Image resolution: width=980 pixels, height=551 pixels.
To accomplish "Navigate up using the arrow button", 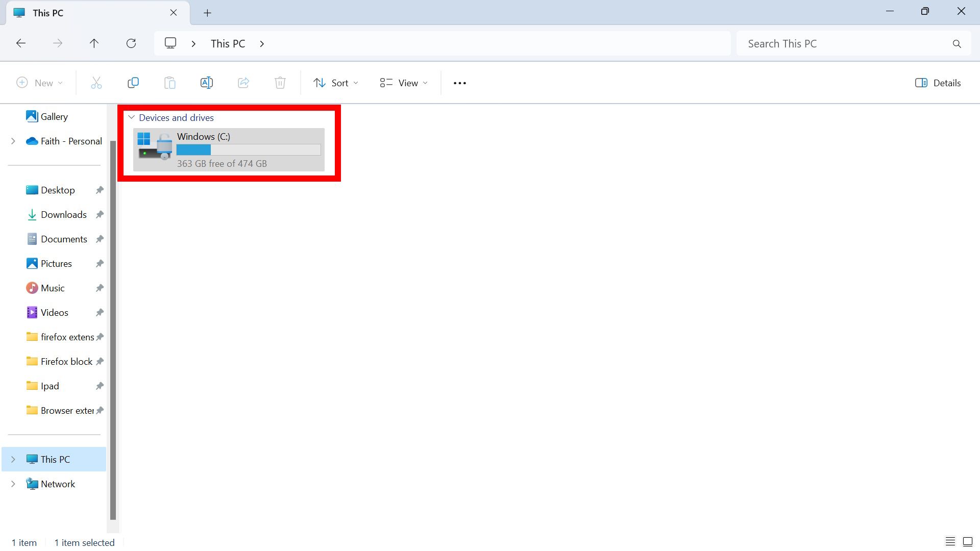I will coord(94,42).
